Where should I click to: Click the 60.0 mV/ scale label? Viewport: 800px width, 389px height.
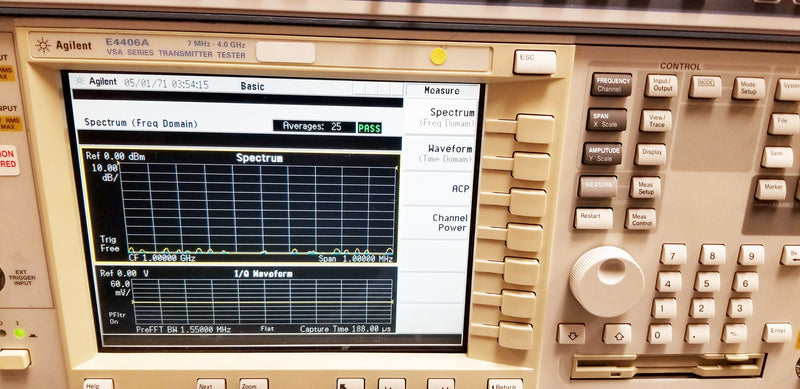[120, 288]
